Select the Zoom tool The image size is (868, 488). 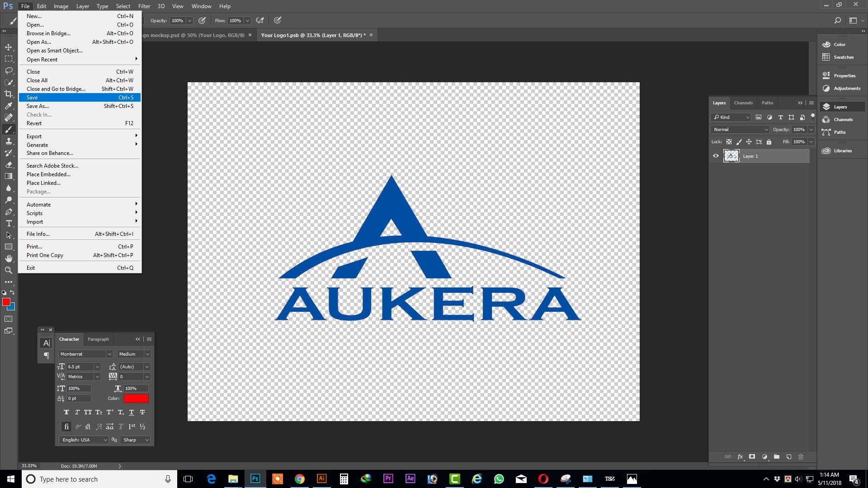(9, 270)
